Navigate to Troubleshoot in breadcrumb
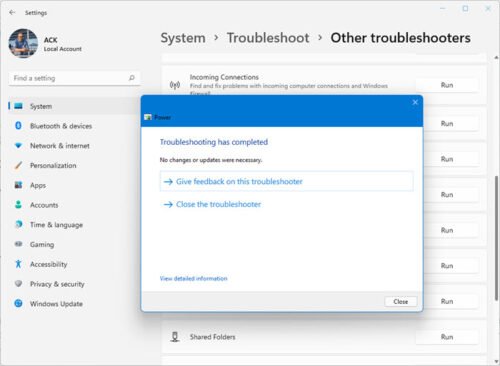 [x=268, y=38]
